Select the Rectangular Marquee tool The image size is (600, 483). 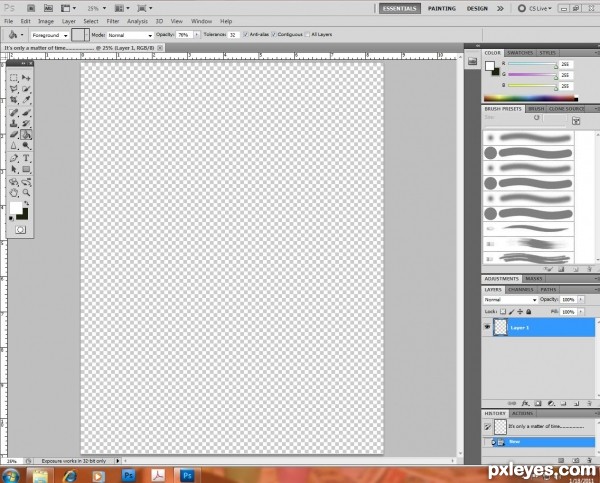[x=14, y=78]
